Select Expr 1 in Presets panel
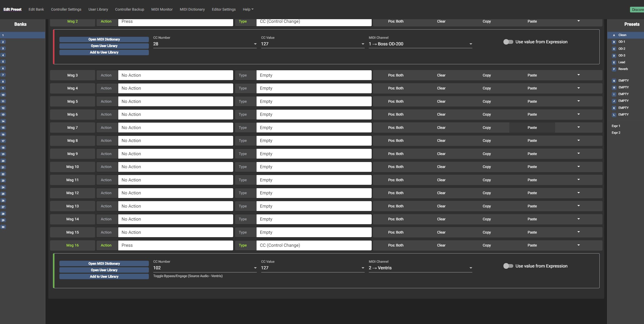The width and height of the screenshot is (644, 324). (x=616, y=126)
